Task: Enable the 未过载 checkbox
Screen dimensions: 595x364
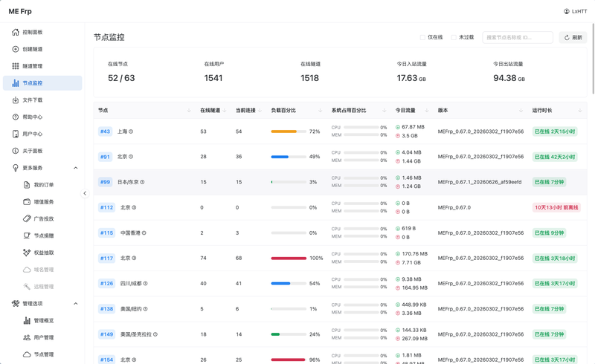Action: point(454,37)
